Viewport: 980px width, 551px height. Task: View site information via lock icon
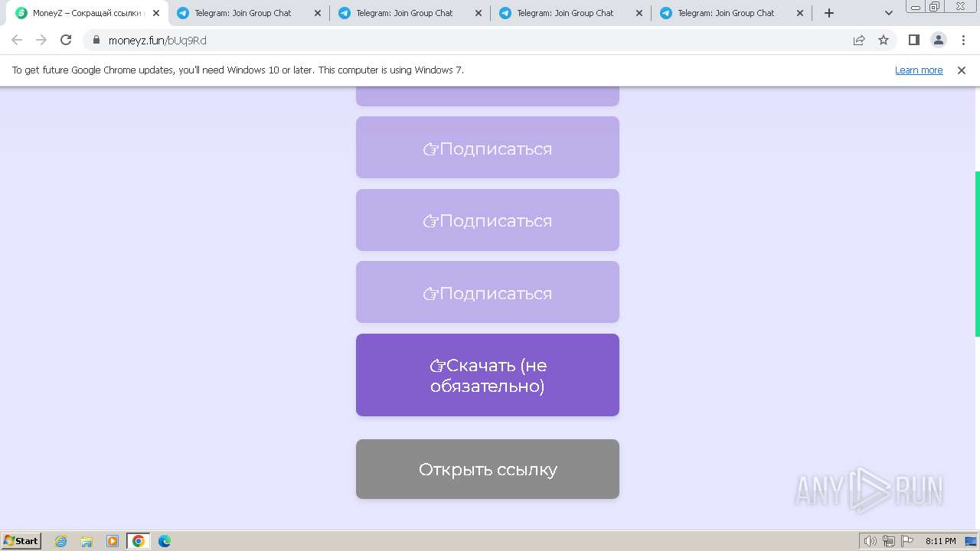(x=96, y=40)
